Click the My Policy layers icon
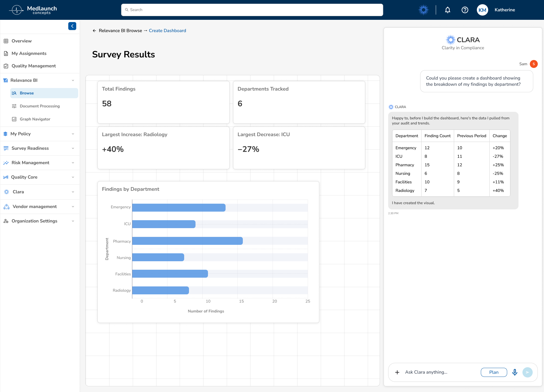Viewport: 544px width, 392px height. (x=5, y=134)
